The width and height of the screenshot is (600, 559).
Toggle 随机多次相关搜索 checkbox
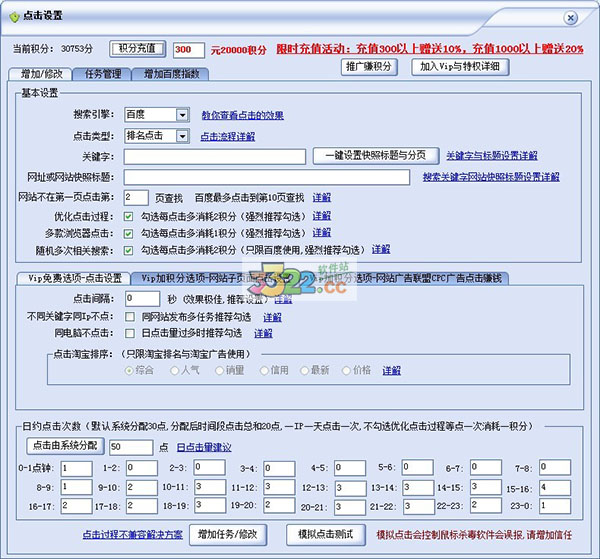tap(129, 251)
